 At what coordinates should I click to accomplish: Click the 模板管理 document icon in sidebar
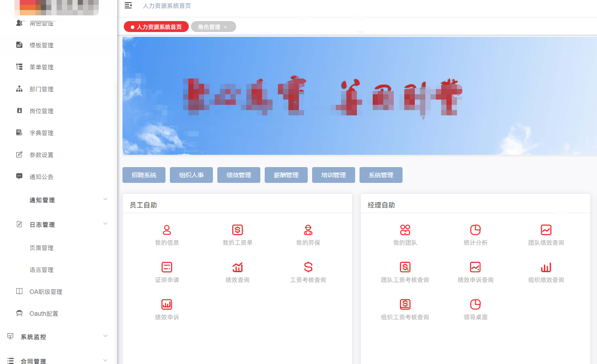[19, 45]
